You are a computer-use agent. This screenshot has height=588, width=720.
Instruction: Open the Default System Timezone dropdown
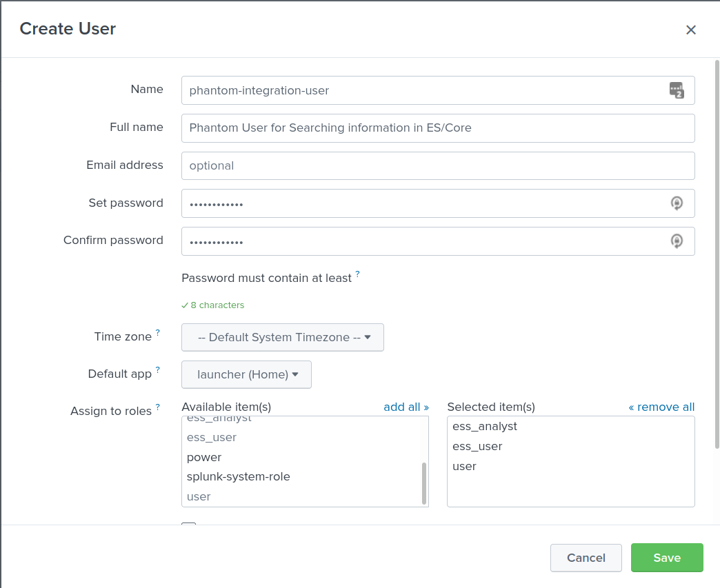click(282, 337)
